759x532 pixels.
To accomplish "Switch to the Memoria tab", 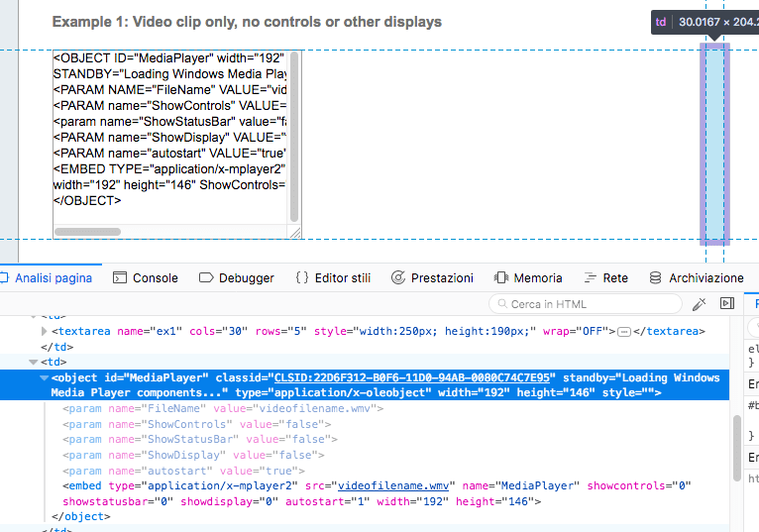I will pyautogui.click(x=528, y=277).
